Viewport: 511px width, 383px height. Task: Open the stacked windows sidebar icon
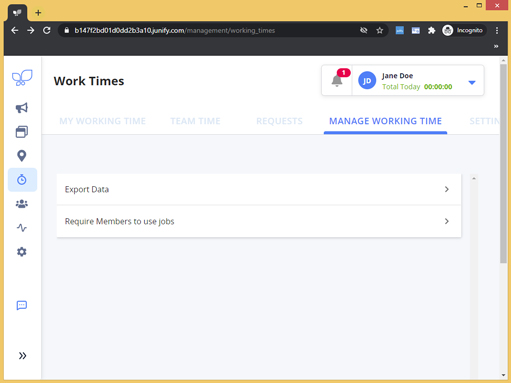tap(22, 132)
